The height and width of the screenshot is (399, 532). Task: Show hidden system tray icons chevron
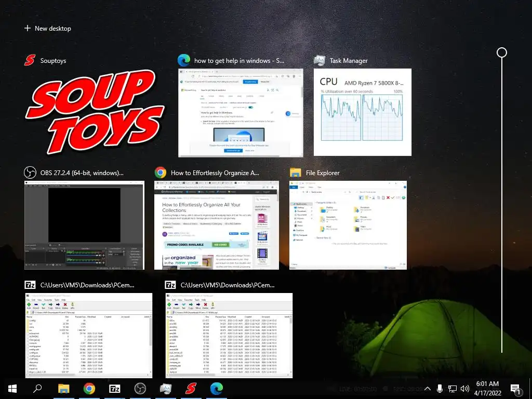pos(428,389)
